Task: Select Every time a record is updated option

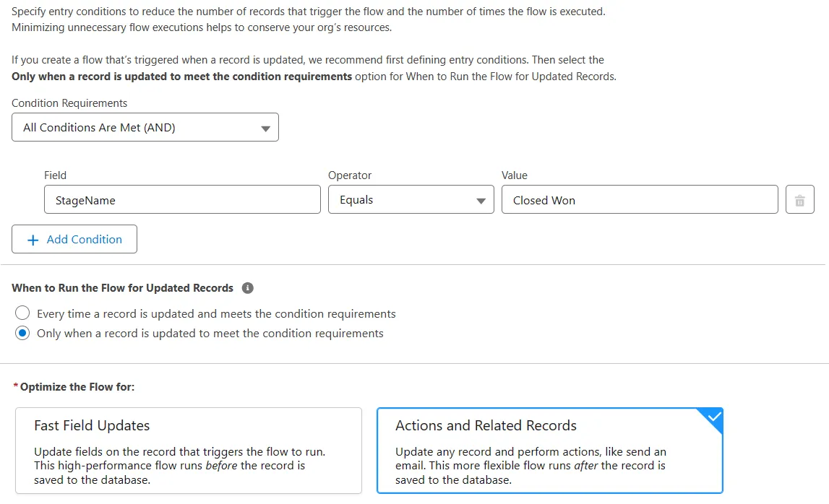Action: click(22, 313)
